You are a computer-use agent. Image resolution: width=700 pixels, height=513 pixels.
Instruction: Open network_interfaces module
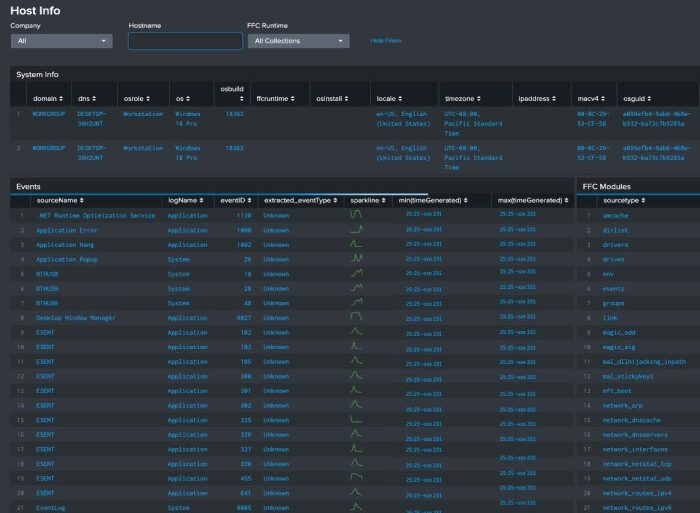[x=635, y=450]
